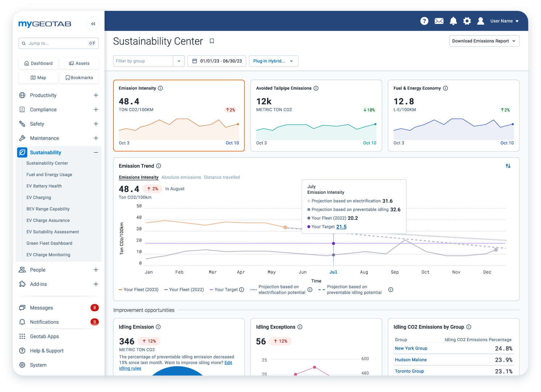The height and width of the screenshot is (392, 541).
Task: Open the Plug-in Hybrid vehicle type dropdown
Action: pos(274,61)
